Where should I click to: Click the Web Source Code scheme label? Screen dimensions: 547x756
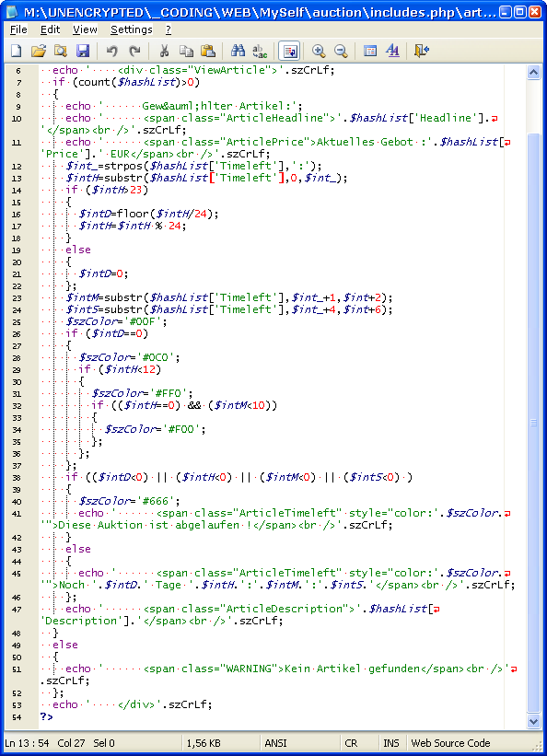tap(450, 743)
